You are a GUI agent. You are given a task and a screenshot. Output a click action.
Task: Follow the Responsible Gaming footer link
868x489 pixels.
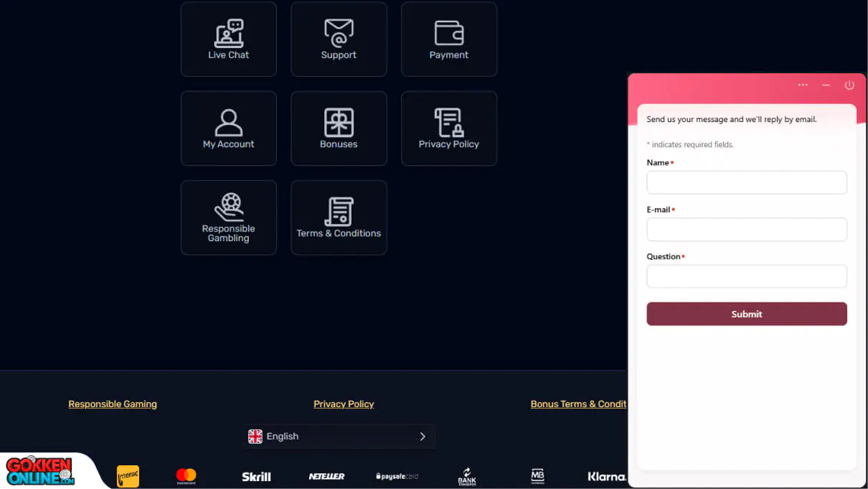tap(113, 404)
